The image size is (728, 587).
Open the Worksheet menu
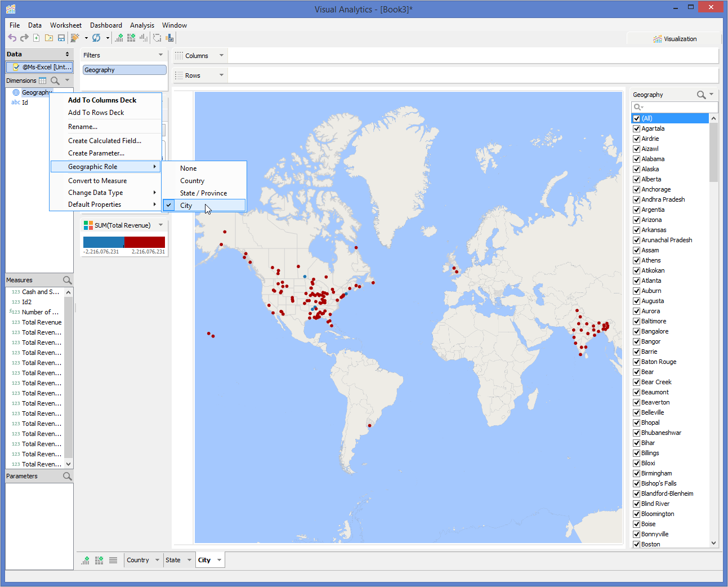65,25
